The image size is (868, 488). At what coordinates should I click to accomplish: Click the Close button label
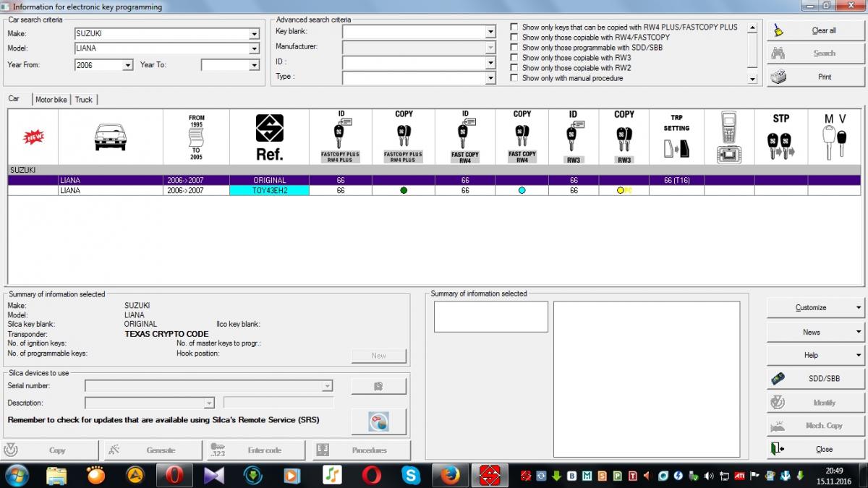click(x=824, y=450)
